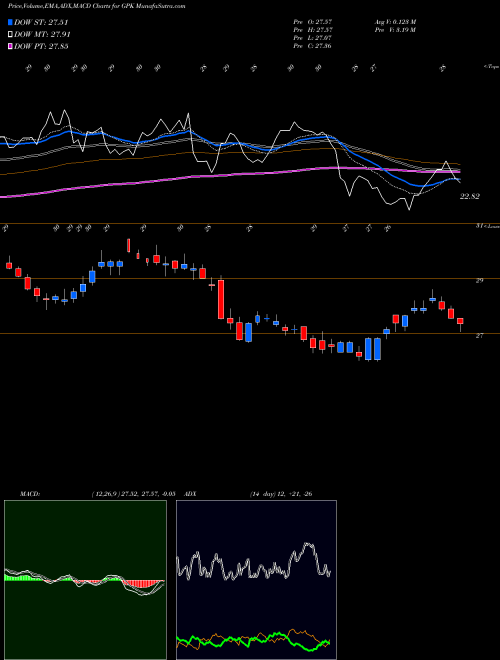The image size is (500, 660).
Task: Select the DOW PT: 27.85 label
Action: pyautogui.click(x=41, y=46)
